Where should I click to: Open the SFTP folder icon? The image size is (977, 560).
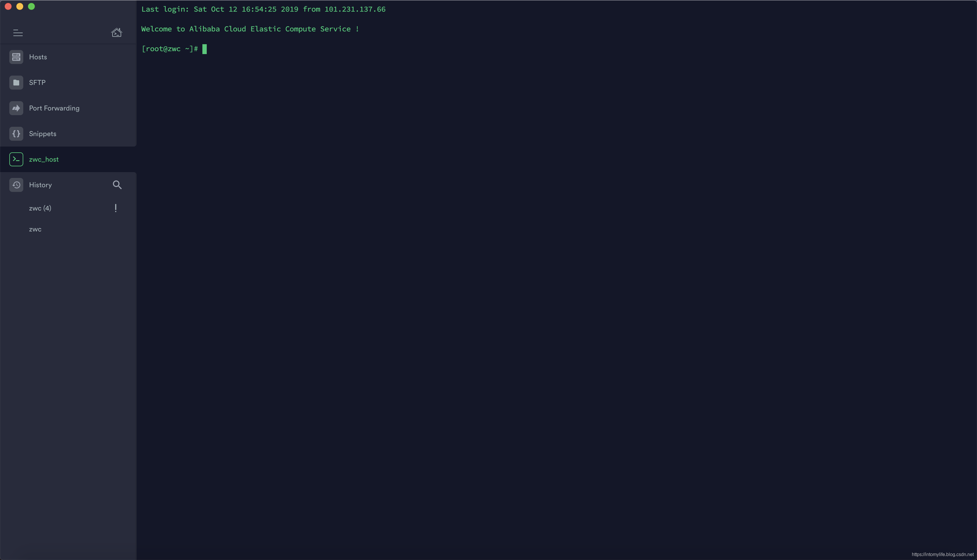[x=16, y=82]
